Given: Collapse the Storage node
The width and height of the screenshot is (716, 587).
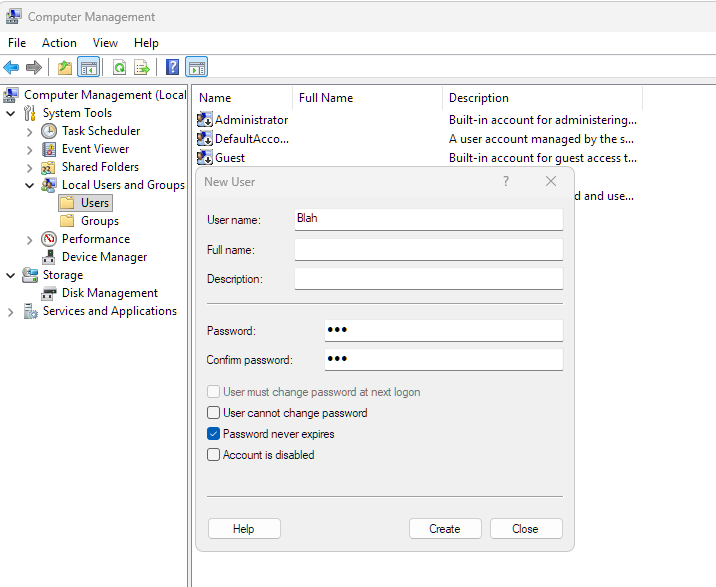Looking at the screenshot, I should [11, 275].
